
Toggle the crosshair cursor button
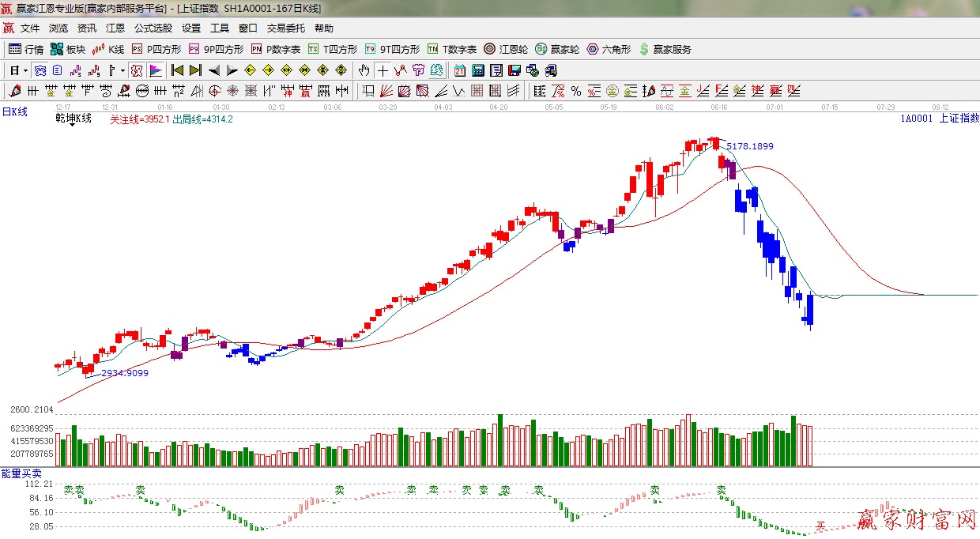point(383,70)
